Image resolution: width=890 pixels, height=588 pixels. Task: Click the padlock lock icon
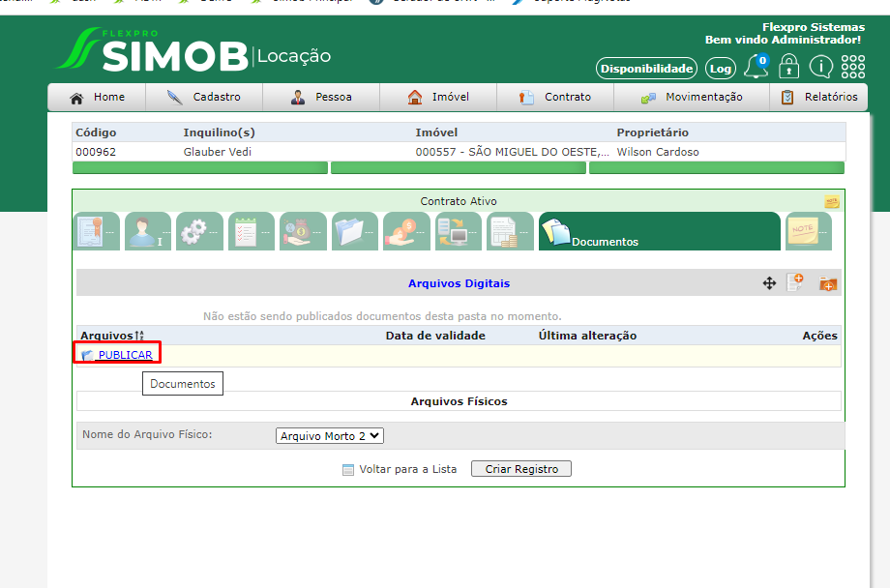[x=789, y=67]
